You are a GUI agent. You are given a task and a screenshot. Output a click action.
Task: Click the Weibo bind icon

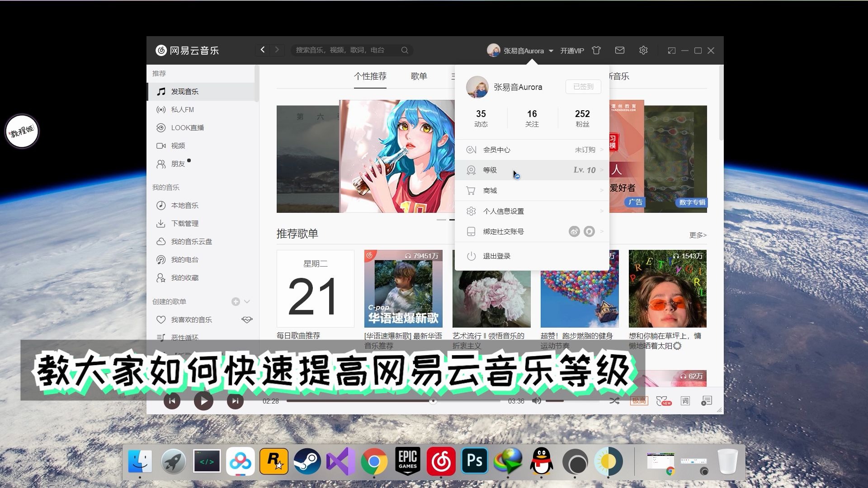pos(574,231)
